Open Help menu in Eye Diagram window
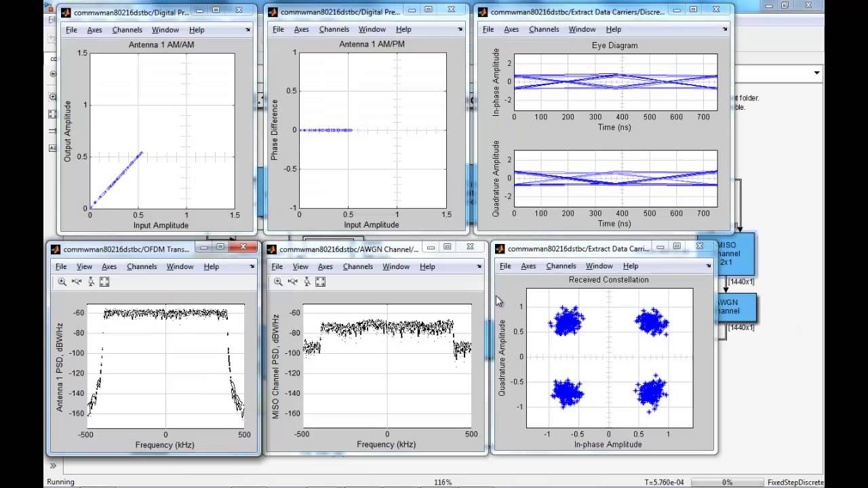This screenshot has width=868, height=488. 614,29
